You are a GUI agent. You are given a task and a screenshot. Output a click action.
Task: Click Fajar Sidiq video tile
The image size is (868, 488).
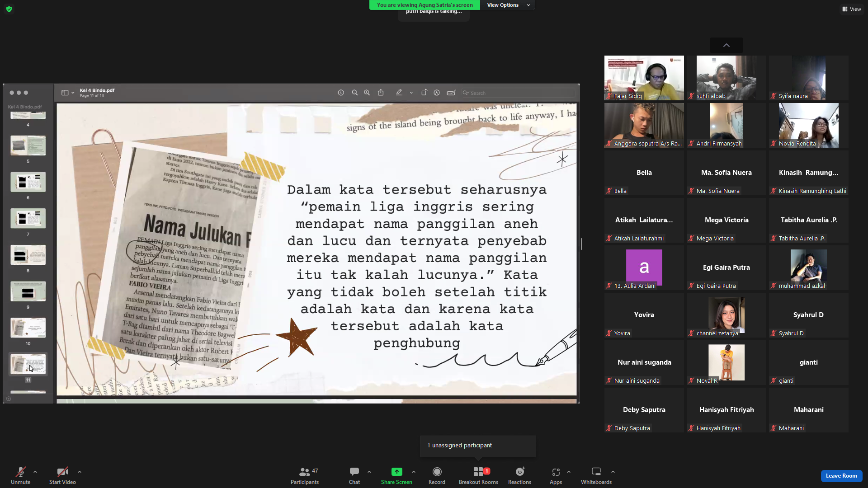pyautogui.click(x=644, y=78)
